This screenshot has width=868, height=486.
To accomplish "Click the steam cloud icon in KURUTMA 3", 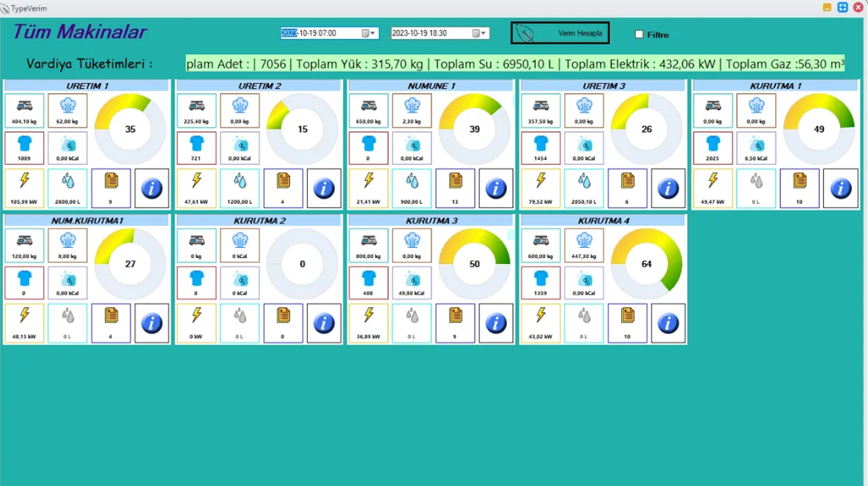I will 412,241.
